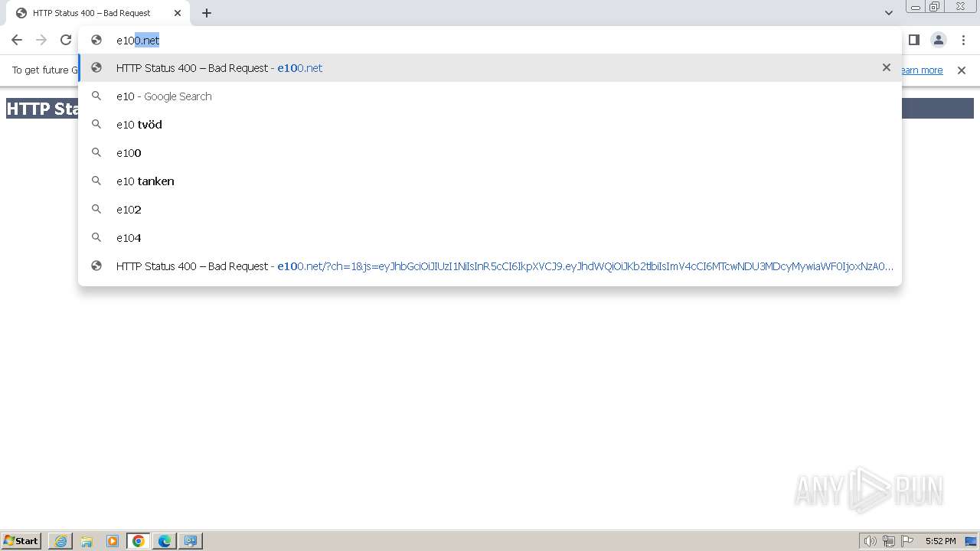Open File Explorer from taskbar
The image size is (980, 551).
point(87,541)
